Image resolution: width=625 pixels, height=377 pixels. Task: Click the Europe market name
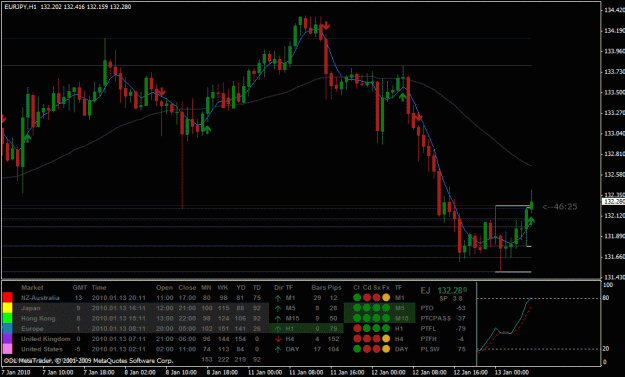32,329
